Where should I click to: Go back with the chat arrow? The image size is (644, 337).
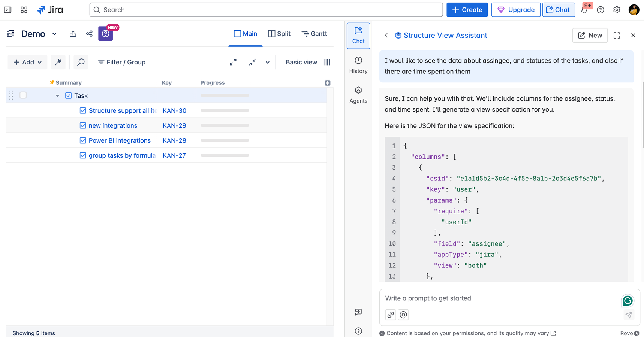click(386, 35)
